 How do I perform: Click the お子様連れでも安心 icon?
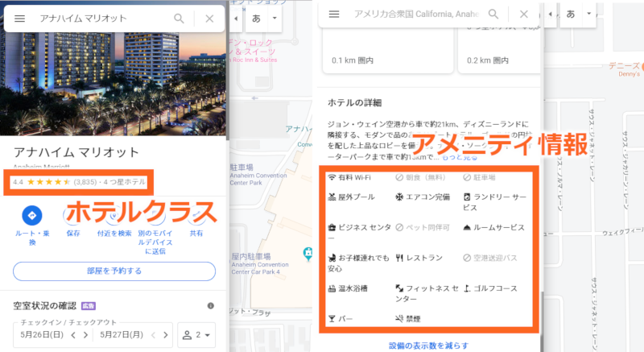tap(332, 258)
